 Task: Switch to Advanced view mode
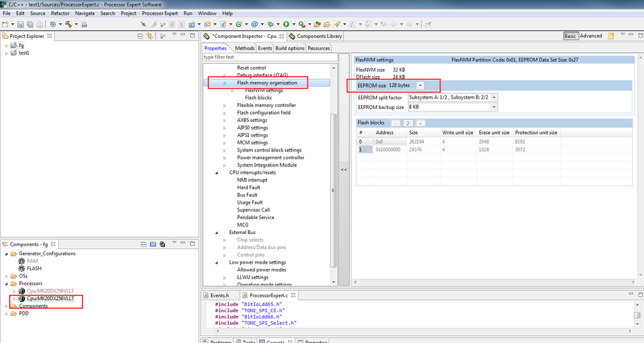tap(591, 35)
